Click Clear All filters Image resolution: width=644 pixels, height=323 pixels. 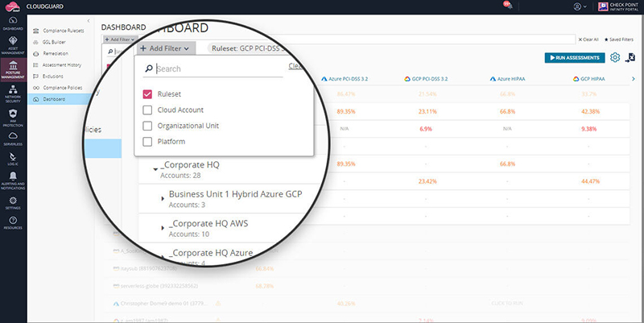(x=588, y=39)
